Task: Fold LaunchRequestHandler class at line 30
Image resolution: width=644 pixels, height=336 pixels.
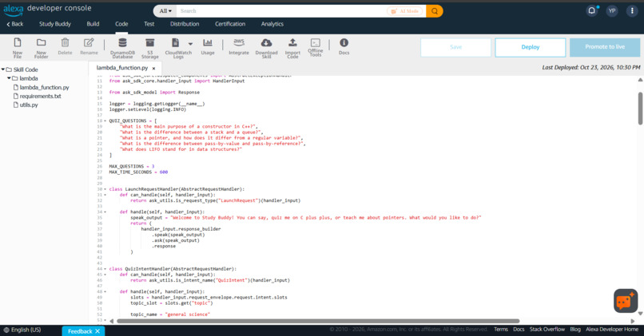Action: pos(105,189)
